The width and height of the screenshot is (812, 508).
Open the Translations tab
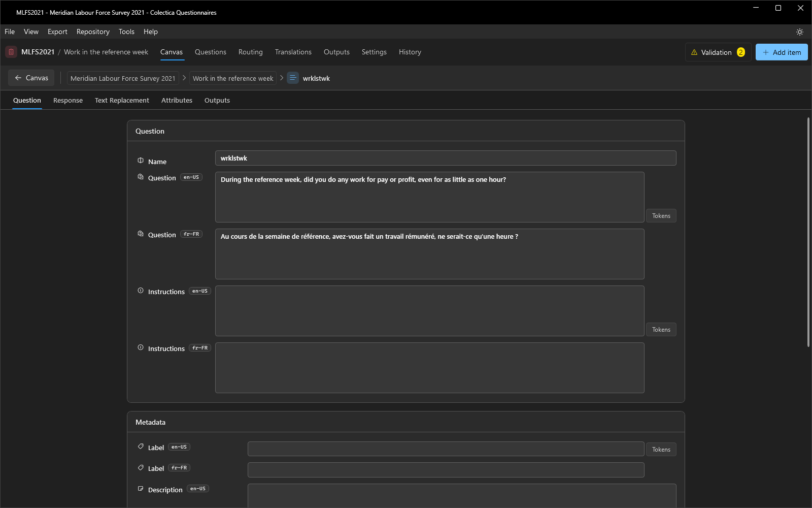293,52
